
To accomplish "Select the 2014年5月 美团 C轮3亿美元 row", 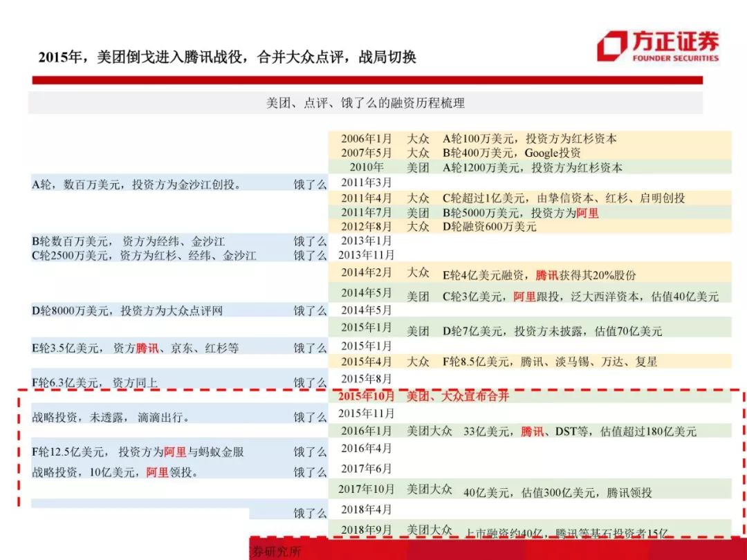I will click(530, 295).
